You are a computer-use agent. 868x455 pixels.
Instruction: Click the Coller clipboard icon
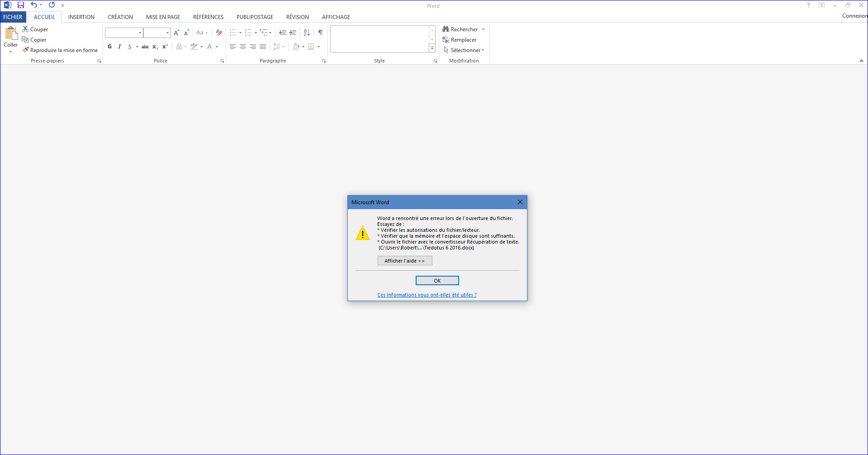click(11, 34)
